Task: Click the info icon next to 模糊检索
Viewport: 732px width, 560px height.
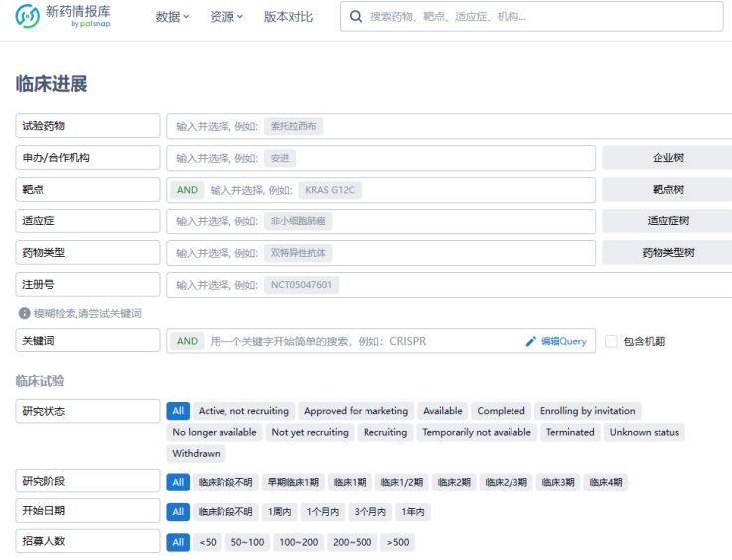Action: [x=24, y=313]
